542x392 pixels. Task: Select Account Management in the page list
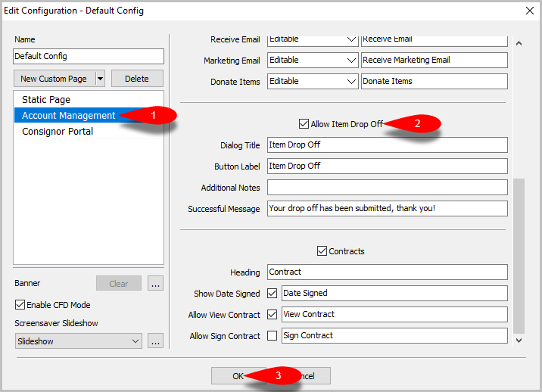[x=89, y=116]
